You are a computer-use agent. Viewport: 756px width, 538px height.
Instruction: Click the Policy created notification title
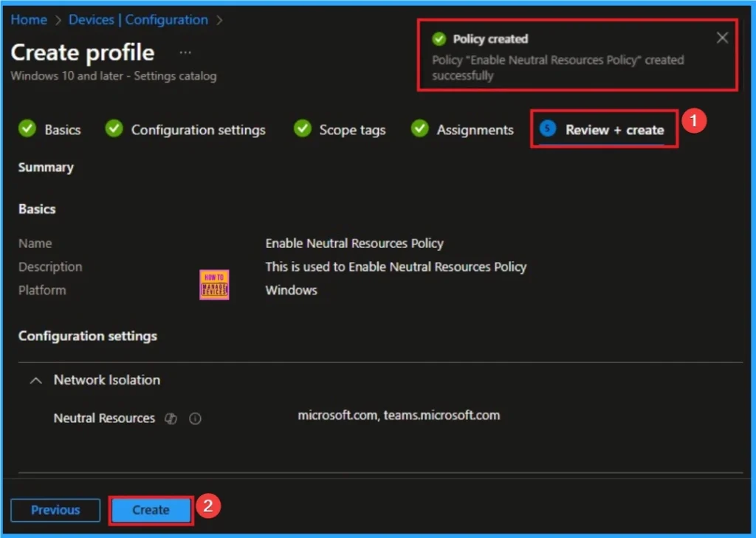(490, 39)
